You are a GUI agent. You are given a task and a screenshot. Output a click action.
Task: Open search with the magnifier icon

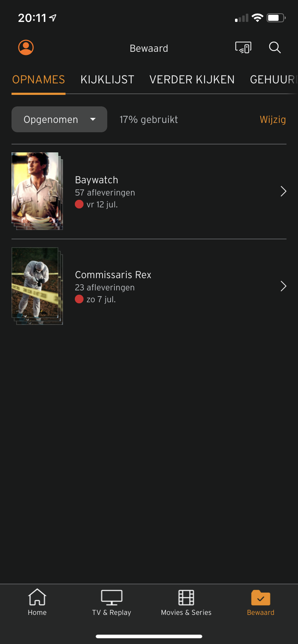(275, 47)
